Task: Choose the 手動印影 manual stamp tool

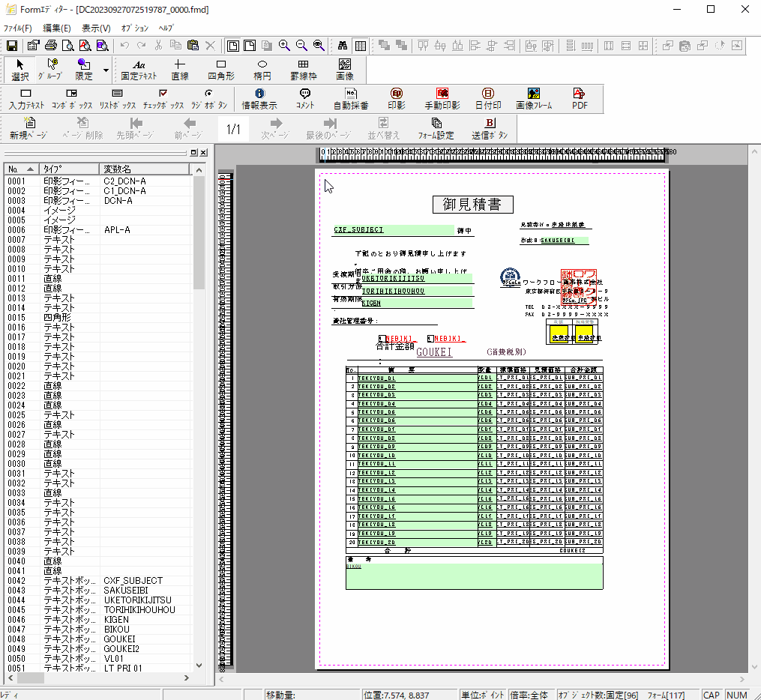Action: point(442,99)
